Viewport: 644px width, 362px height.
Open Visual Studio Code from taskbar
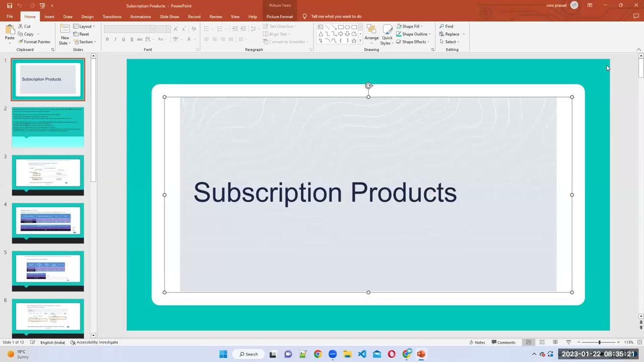[362, 354]
